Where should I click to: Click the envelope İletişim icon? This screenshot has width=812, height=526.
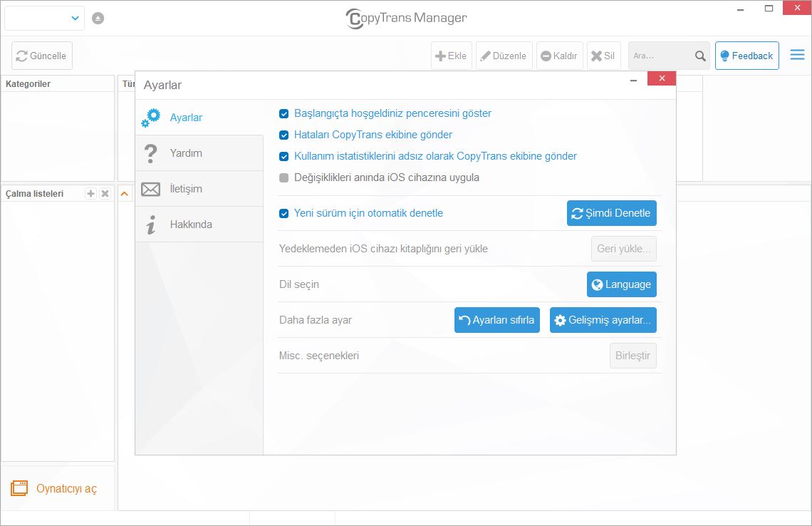click(151, 189)
